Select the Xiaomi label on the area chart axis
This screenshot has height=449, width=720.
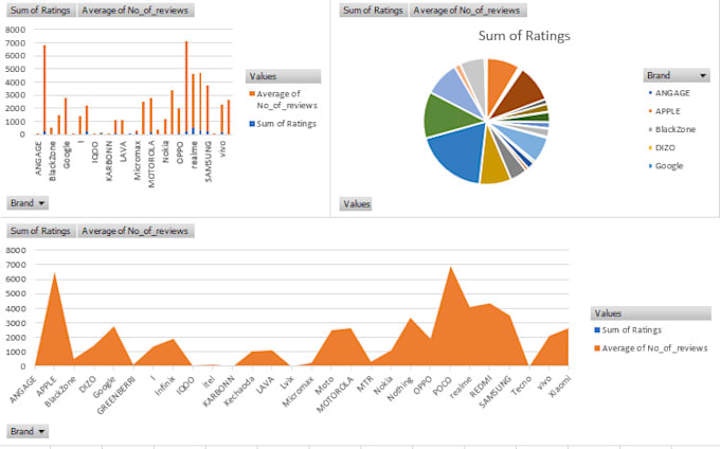[x=561, y=386]
